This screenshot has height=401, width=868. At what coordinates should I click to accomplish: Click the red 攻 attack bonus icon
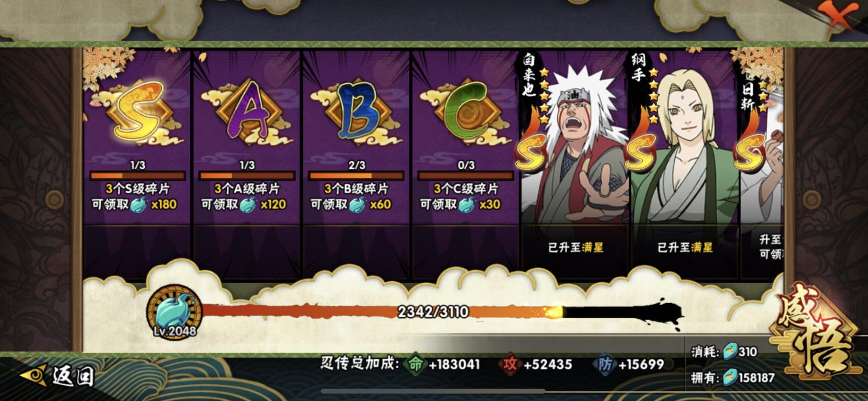(509, 364)
